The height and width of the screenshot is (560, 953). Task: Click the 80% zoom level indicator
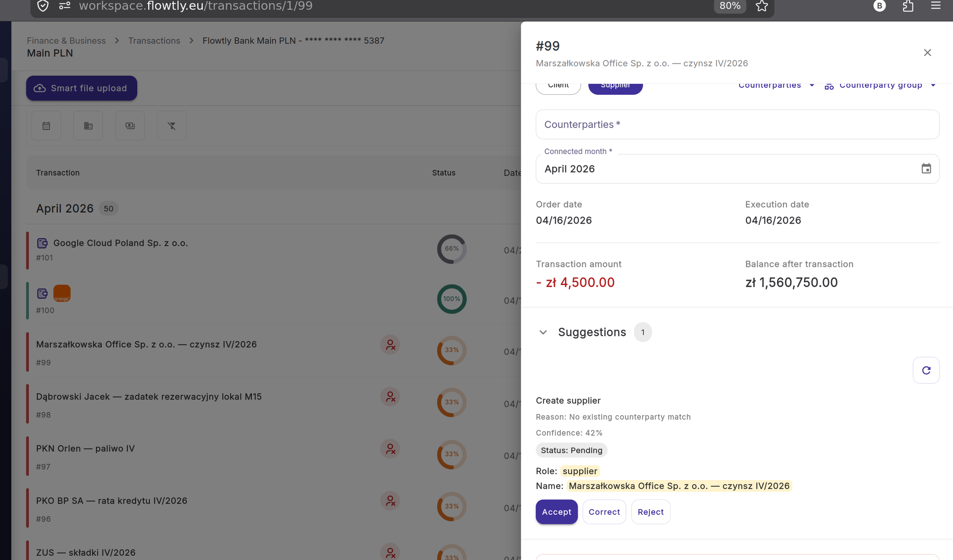730,6
